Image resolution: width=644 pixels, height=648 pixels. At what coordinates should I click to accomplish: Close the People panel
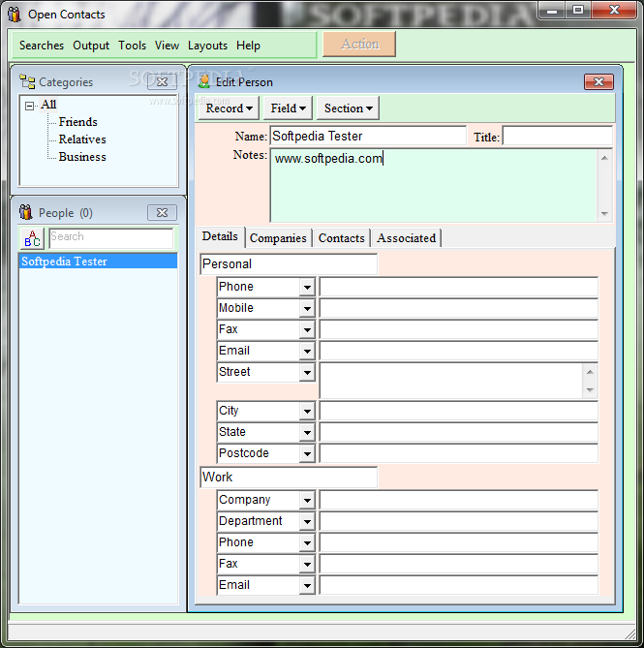pyautogui.click(x=162, y=212)
